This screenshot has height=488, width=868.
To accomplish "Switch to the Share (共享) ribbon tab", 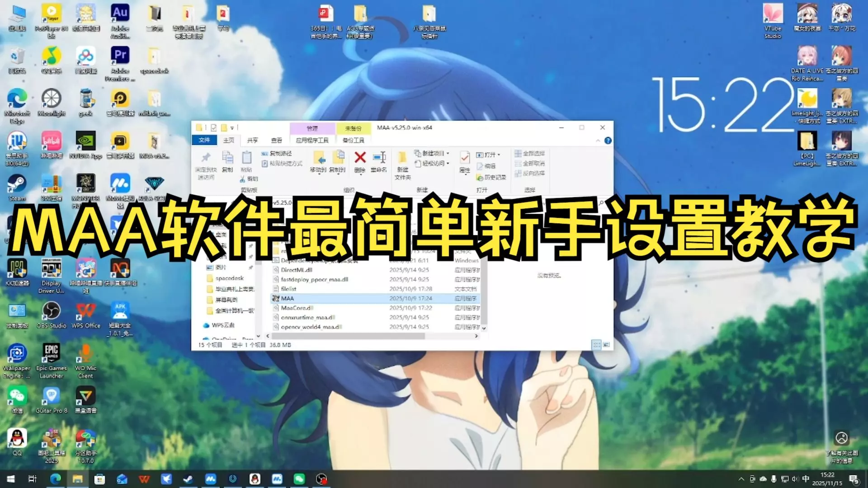I will coord(253,140).
